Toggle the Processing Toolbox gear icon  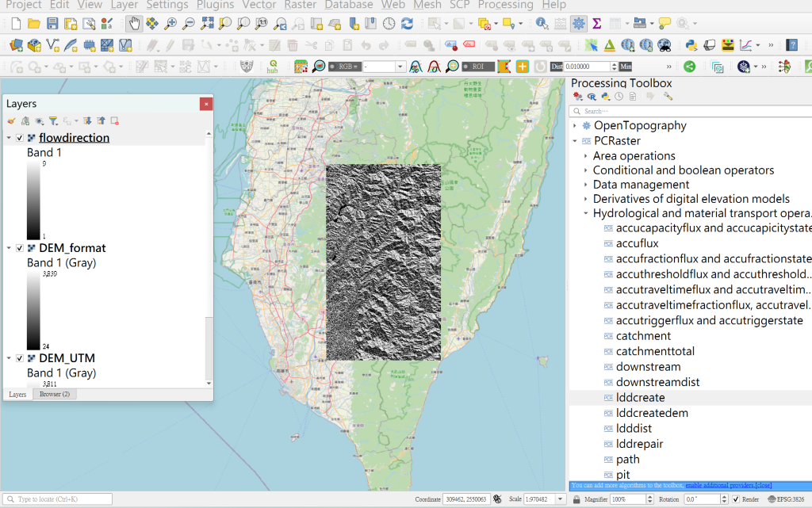[x=578, y=23]
